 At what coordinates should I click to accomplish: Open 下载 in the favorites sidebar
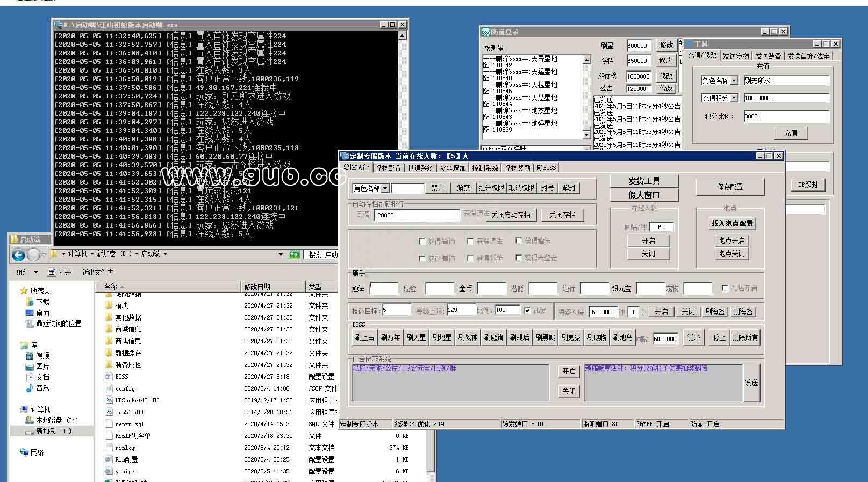[37, 302]
